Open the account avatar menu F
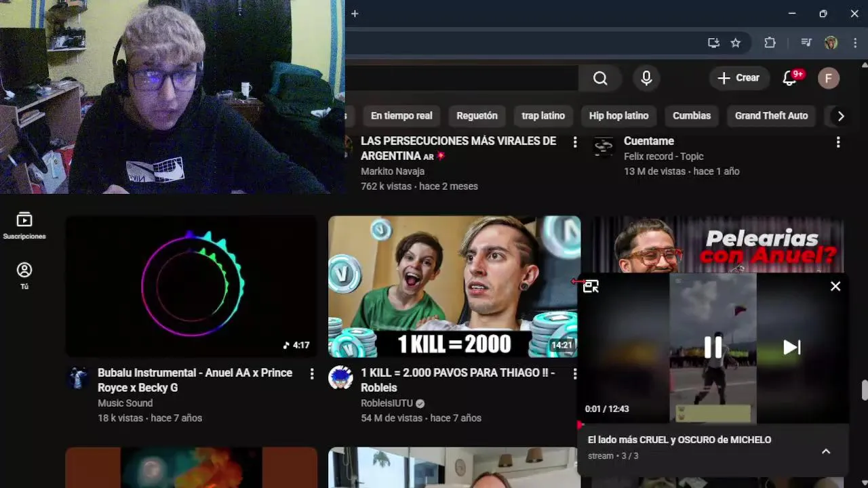The image size is (868, 488). (828, 78)
